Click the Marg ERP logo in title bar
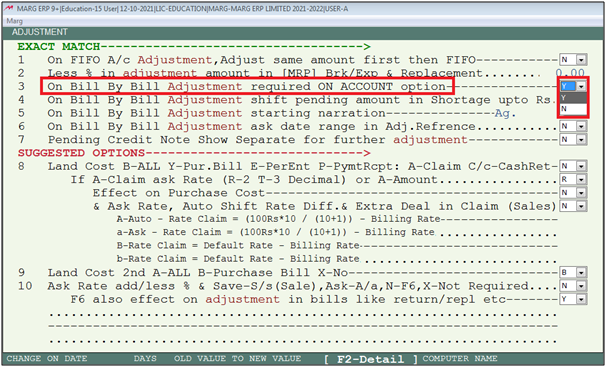 (9, 9)
